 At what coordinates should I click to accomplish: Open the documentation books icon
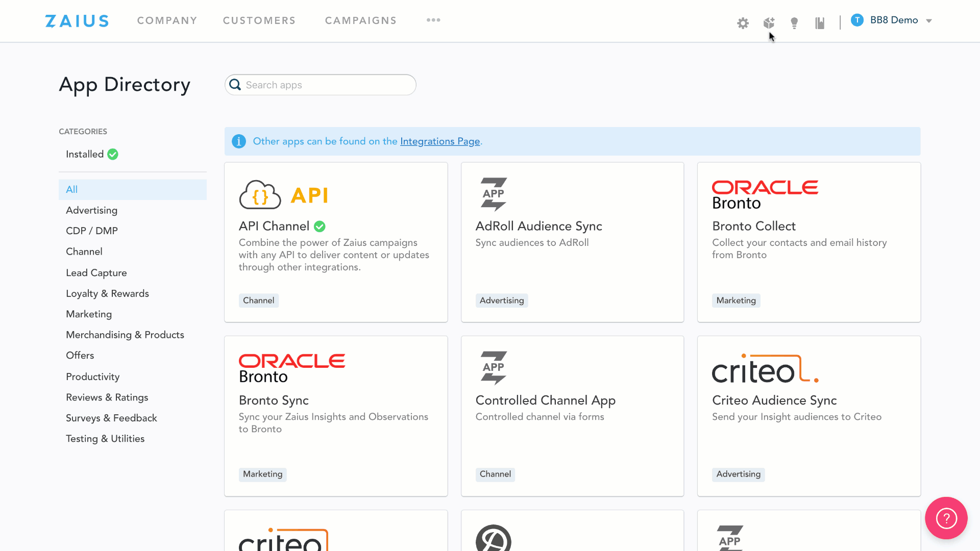click(x=820, y=23)
